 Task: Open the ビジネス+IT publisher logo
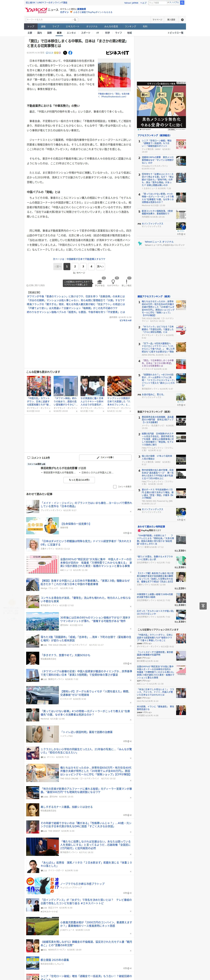pyautogui.click(x=117, y=53)
